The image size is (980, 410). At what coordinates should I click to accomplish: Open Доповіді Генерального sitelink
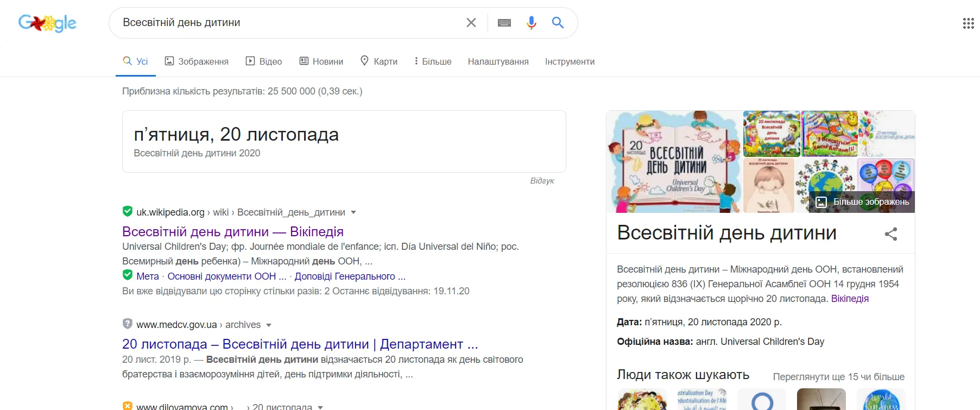click(350, 276)
